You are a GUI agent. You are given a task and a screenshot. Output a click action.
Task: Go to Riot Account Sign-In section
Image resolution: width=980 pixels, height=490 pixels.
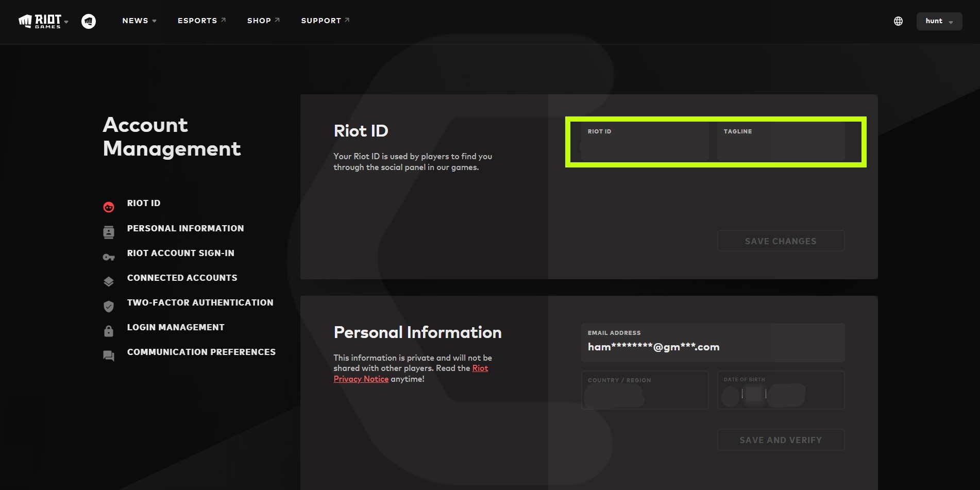181,253
